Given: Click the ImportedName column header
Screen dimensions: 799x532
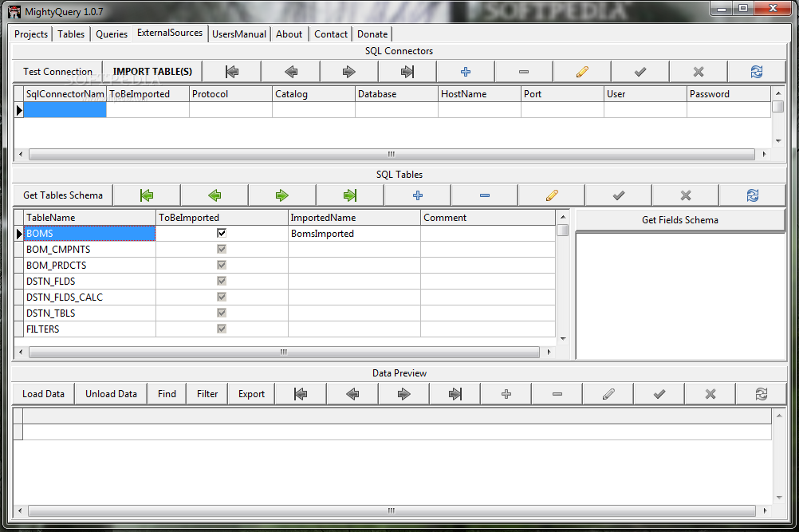Looking at the screenshot, I should point(354,218).
